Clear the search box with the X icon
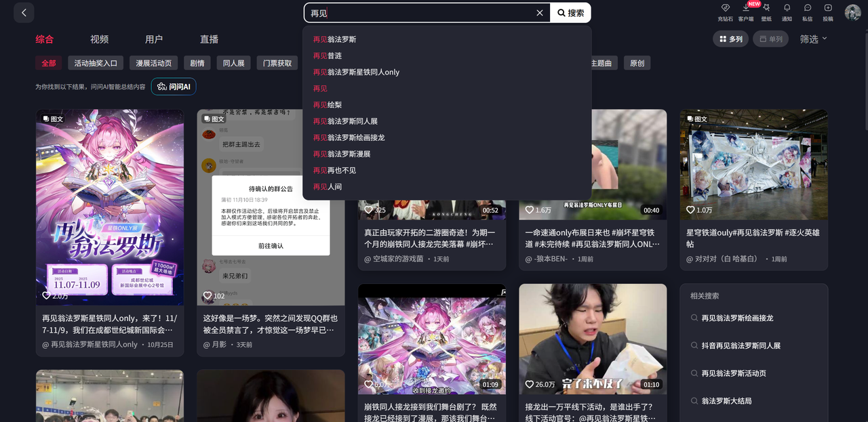This screenshot has width=868, height=422. pyautogui.click(x=540, y=13)
